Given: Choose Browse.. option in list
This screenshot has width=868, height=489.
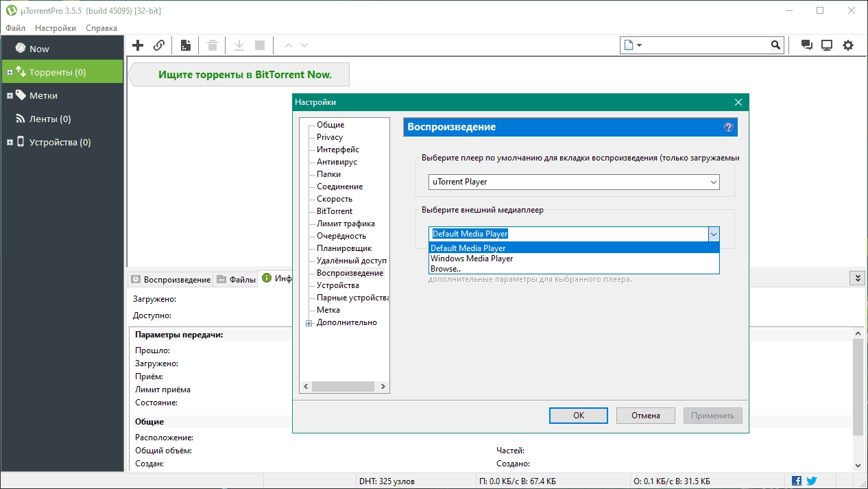Looking at the screenshot, I should tap(574, 269).
